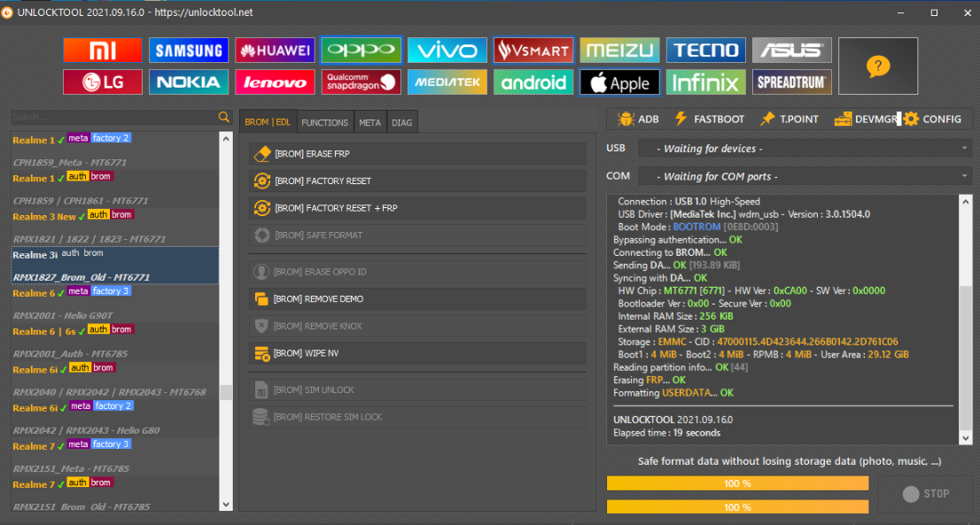Select Realme 3i auth brom entry

tap(115, 266)
